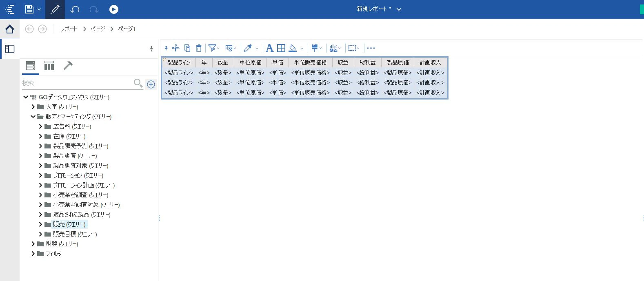This screenshot has height=281, width=644.
Task: Switch to the data source tab
Action: click(x=31, y=66)
